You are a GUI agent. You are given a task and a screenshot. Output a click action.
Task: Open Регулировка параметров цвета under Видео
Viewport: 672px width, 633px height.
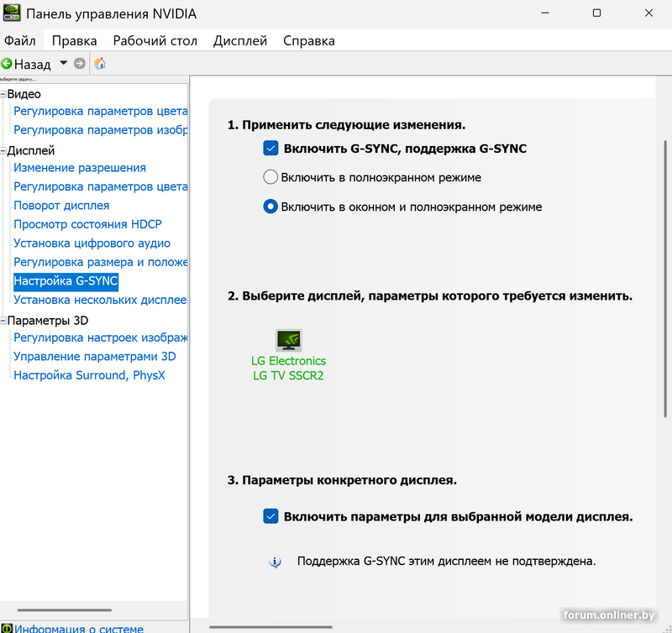[101, 112]
